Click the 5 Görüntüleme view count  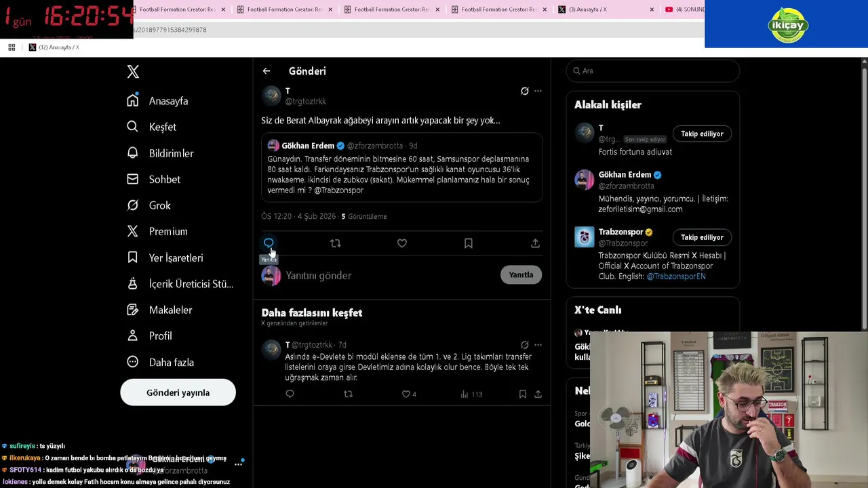pos(364,216)
